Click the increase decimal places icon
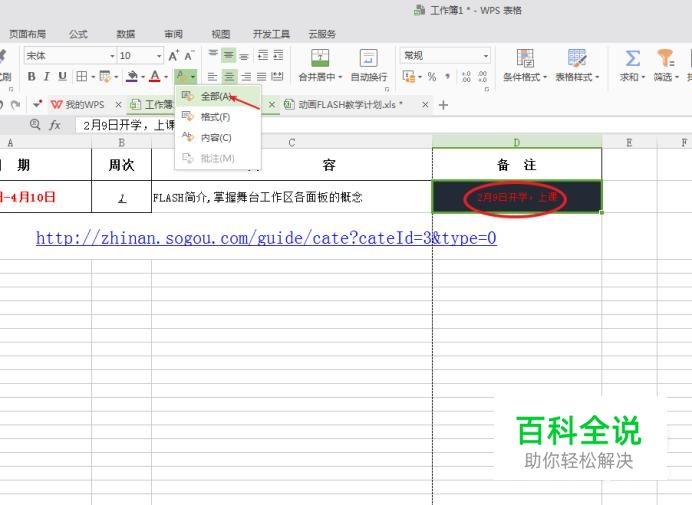This screenshot has width=692, height=505. coord(466,77)
